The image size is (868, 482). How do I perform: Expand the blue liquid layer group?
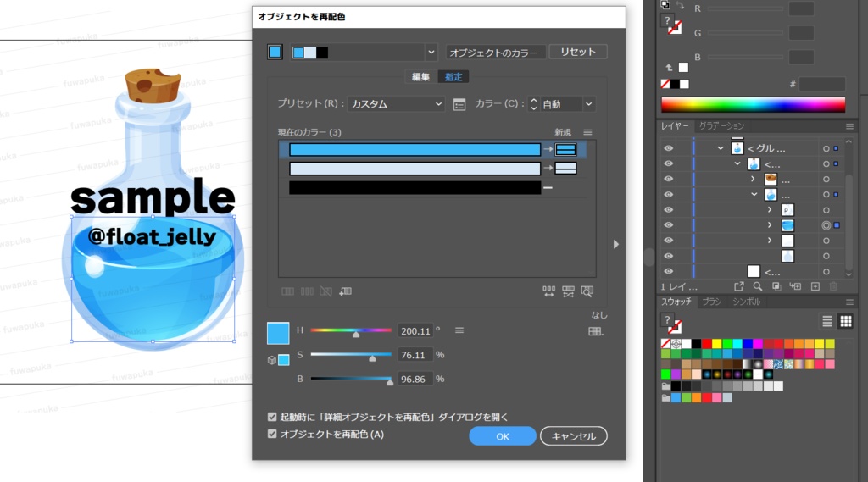(x=770, y=225)
